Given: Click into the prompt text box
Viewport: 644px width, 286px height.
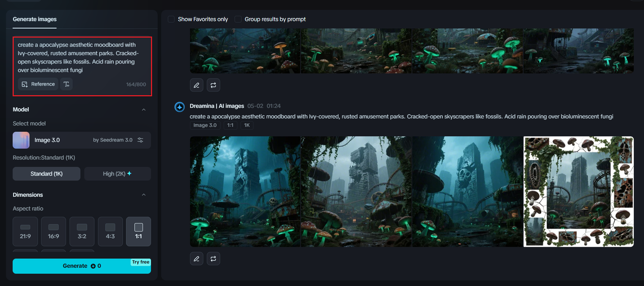Looking at the screenshot, I should 82,57.
